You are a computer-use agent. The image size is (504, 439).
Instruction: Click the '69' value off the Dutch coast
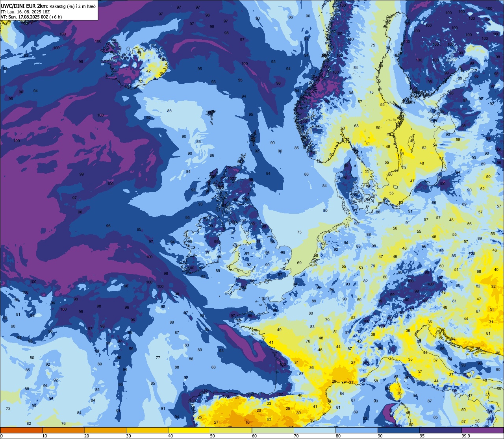299,263
